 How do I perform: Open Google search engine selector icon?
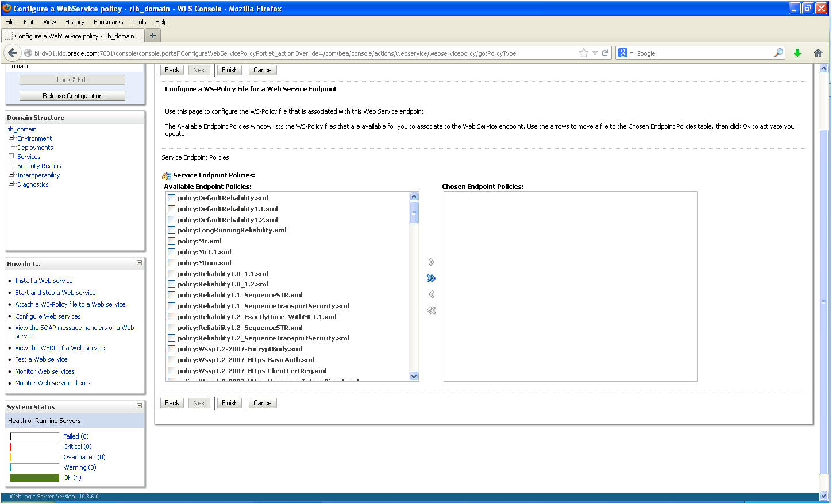(x=625, y=53)
